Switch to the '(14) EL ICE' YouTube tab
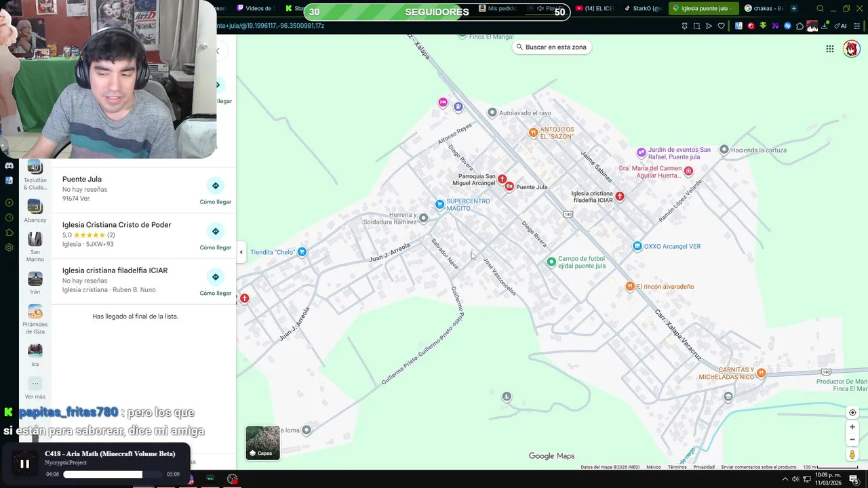 (595, 8)
